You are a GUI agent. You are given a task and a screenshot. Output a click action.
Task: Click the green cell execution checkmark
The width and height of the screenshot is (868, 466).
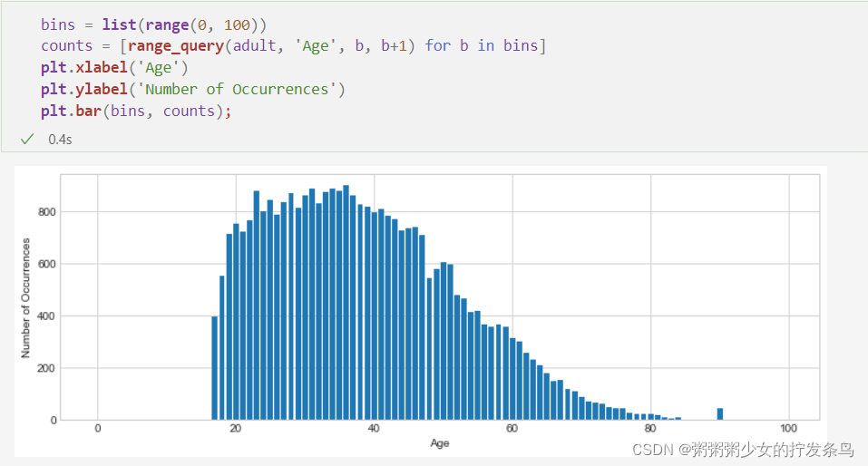point(26,140)
